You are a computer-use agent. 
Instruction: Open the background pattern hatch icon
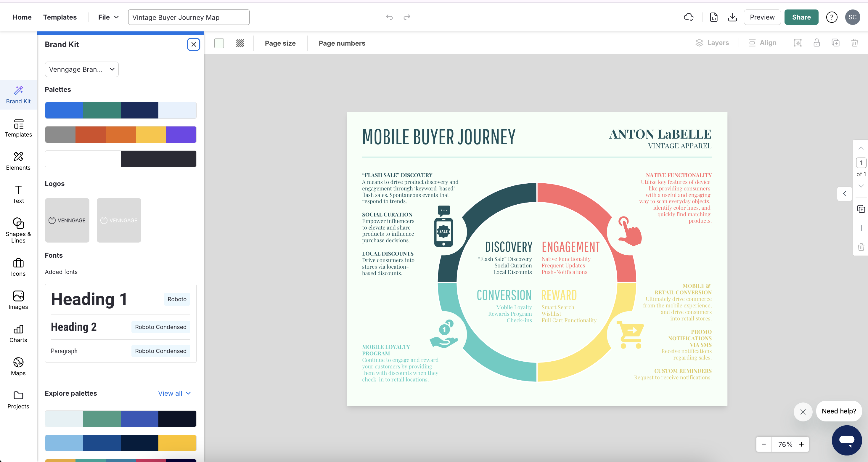click(x=240, y=43)
